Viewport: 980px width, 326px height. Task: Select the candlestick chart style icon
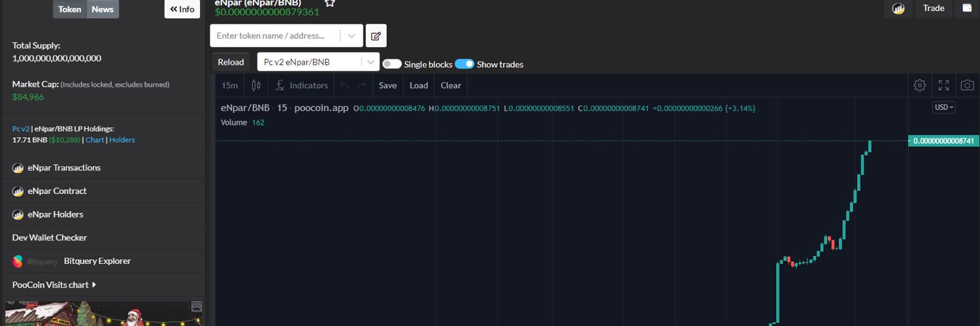[255, 86]
